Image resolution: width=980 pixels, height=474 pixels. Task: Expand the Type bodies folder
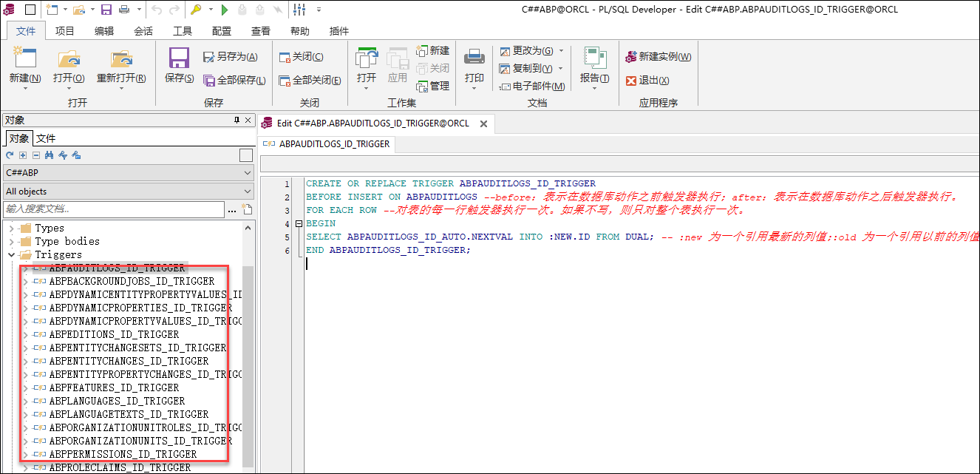(11, 241)
